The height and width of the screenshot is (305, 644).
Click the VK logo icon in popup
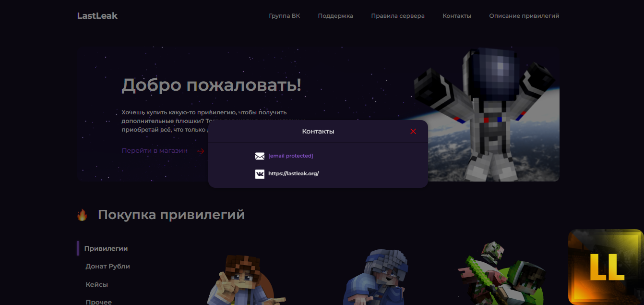(x=260, y=174)
